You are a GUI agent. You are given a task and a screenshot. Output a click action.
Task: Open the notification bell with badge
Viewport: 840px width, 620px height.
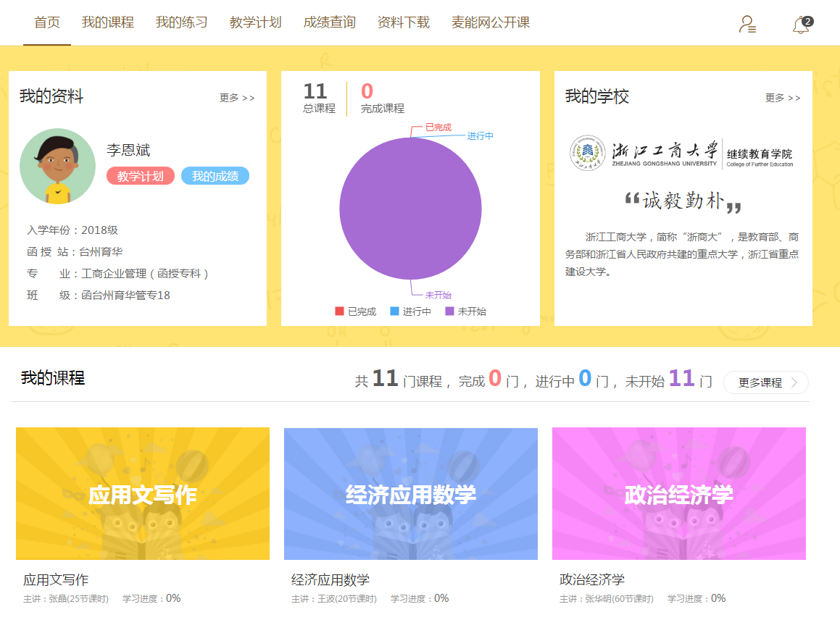[801, 25]
